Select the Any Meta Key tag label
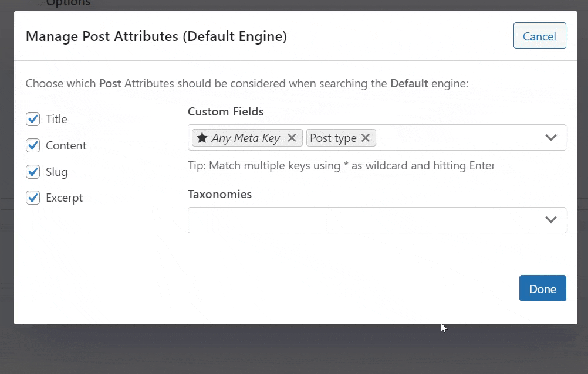Image resolution: width=588 pixels, height=374 pixels. pos(246,138)
